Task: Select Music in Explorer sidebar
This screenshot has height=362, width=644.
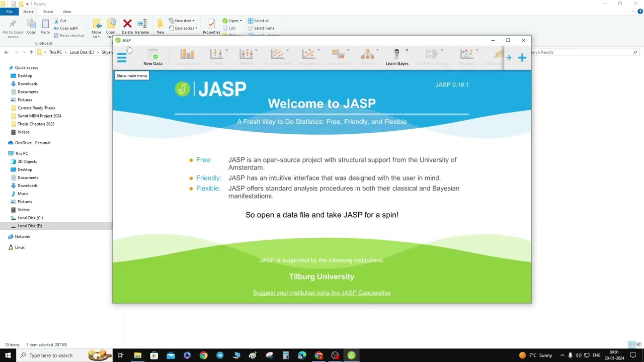Action: (x=23, y=194)
